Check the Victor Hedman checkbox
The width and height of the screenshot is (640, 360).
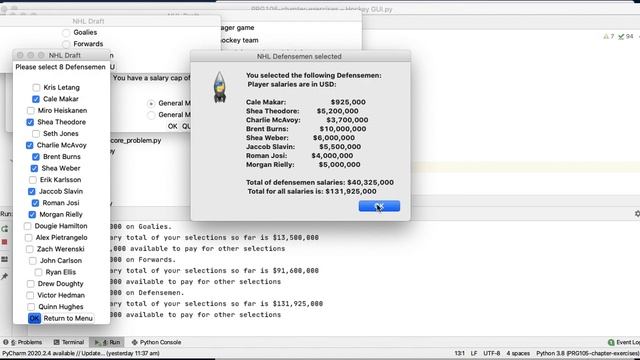point(30,295)
